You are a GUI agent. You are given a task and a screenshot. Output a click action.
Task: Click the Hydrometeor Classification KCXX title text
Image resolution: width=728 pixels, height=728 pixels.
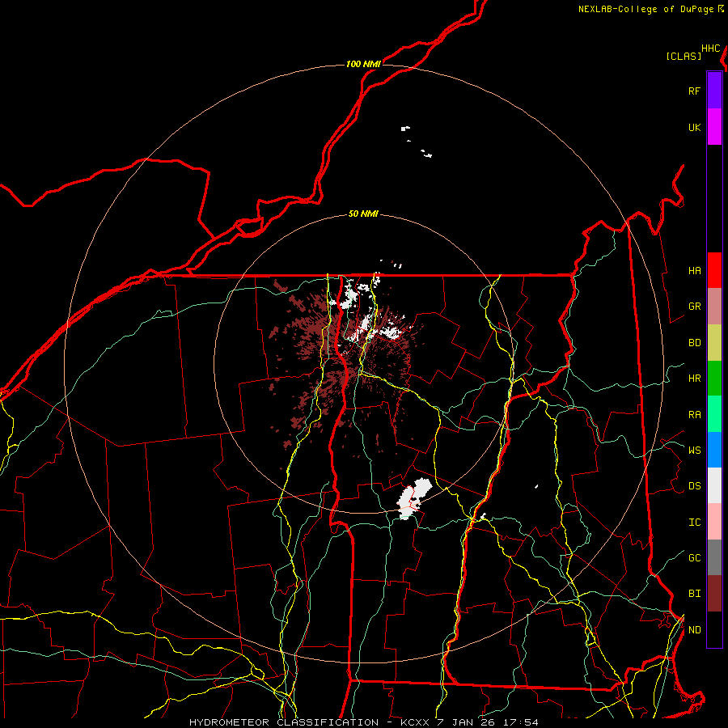pyautogui.click(x=364, y=722)
